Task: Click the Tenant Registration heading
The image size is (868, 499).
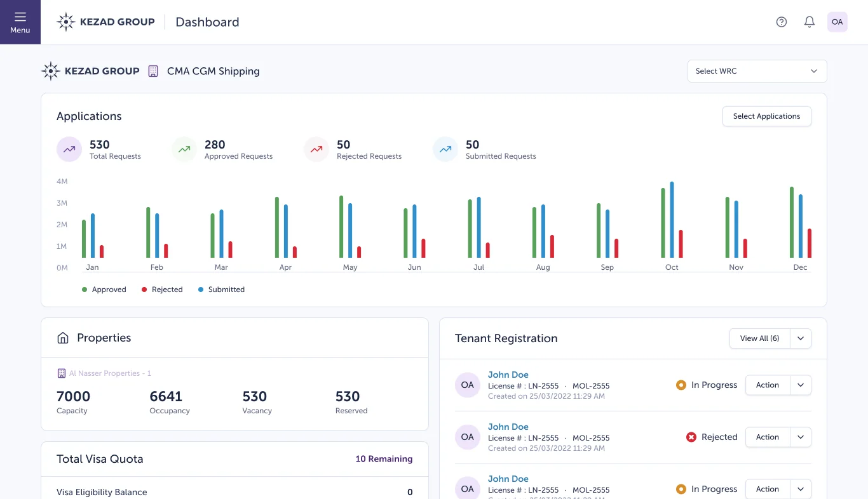Action: [x=506, y=338]
